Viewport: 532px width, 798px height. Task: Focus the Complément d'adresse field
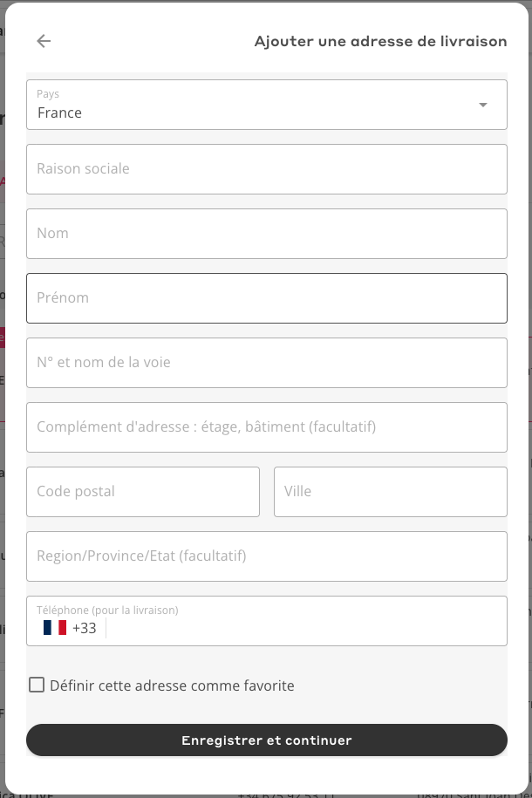pos(267,427)
